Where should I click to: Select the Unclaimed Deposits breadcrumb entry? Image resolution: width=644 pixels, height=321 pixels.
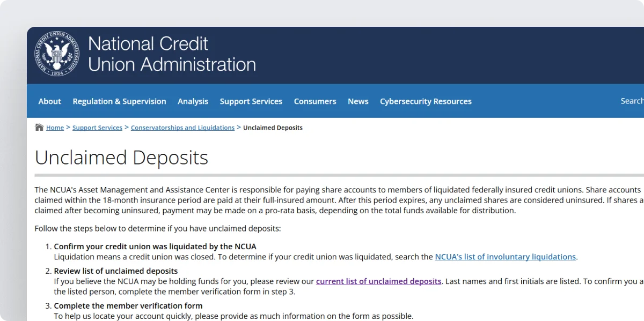[273, 127]
